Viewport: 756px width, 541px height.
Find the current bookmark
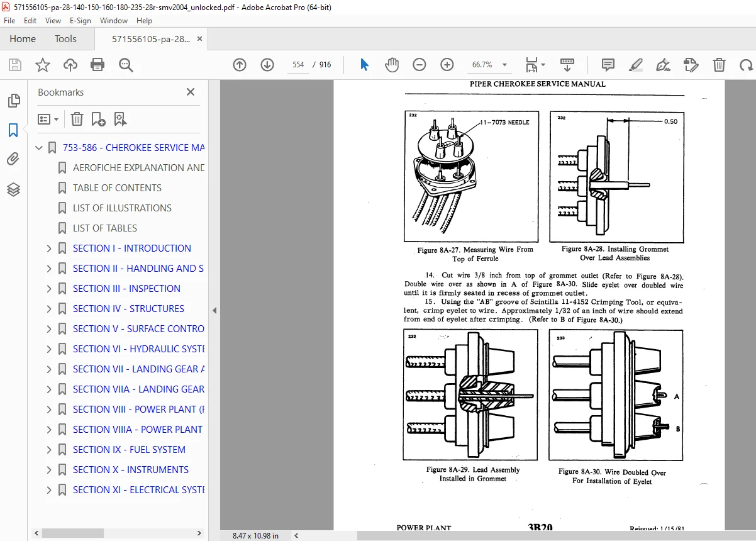120,119
